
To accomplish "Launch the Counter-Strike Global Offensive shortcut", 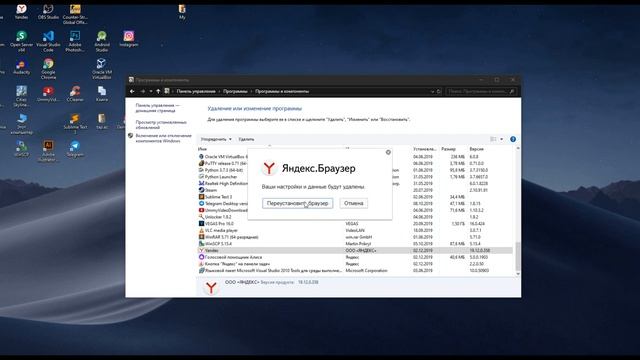I will tap(75, 14).
